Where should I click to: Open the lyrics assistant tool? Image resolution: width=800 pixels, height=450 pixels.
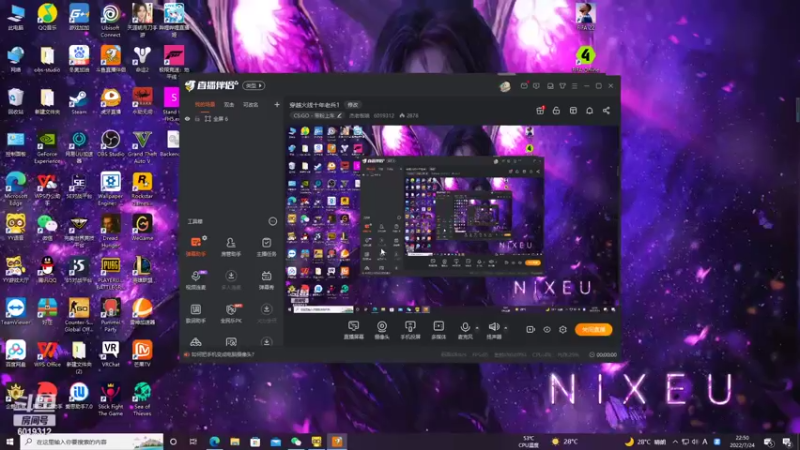pyautogui.click(x=196, y=313)
